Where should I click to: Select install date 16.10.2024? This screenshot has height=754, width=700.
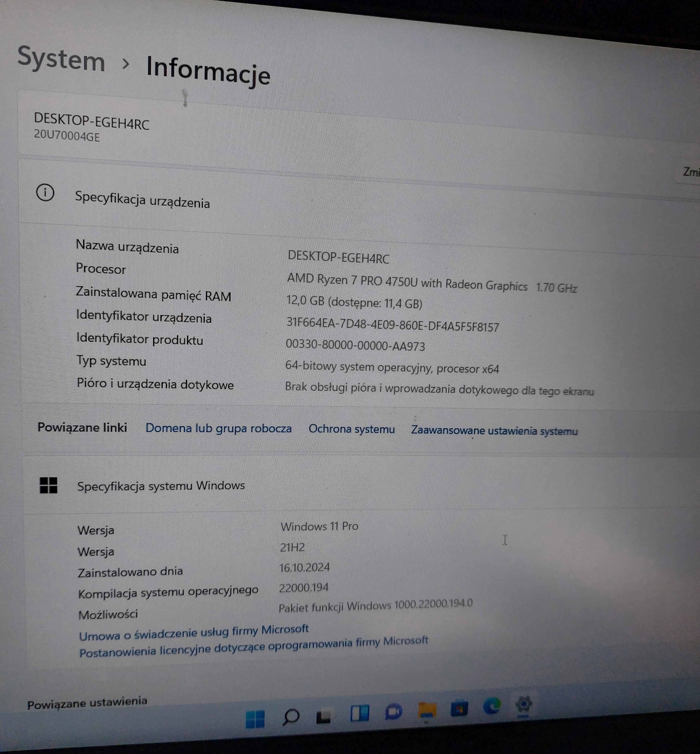tap(305, 568)
